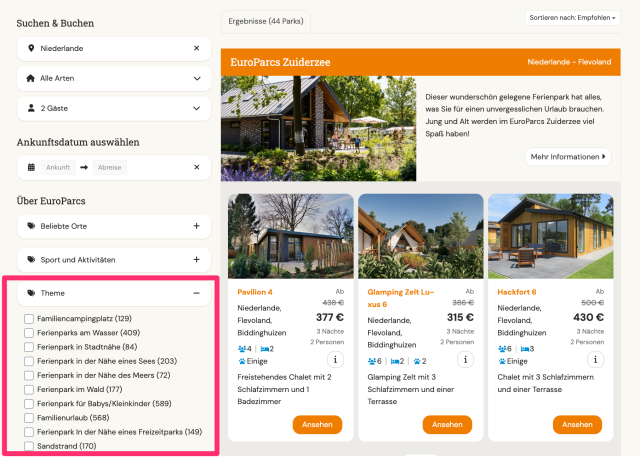Click the Mehr Informationen button
The height and width of the screenshot is (471, 640).
(x=568, y=157)
